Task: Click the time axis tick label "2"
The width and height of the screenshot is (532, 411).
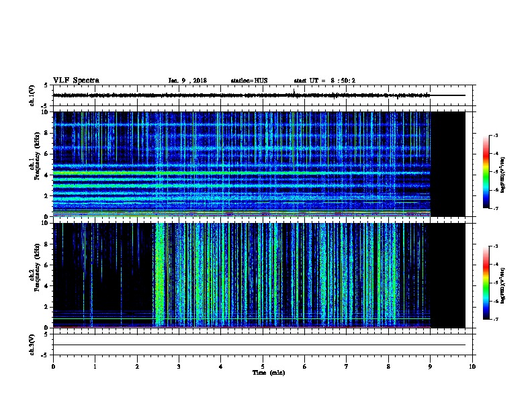Action: point(137,367)
